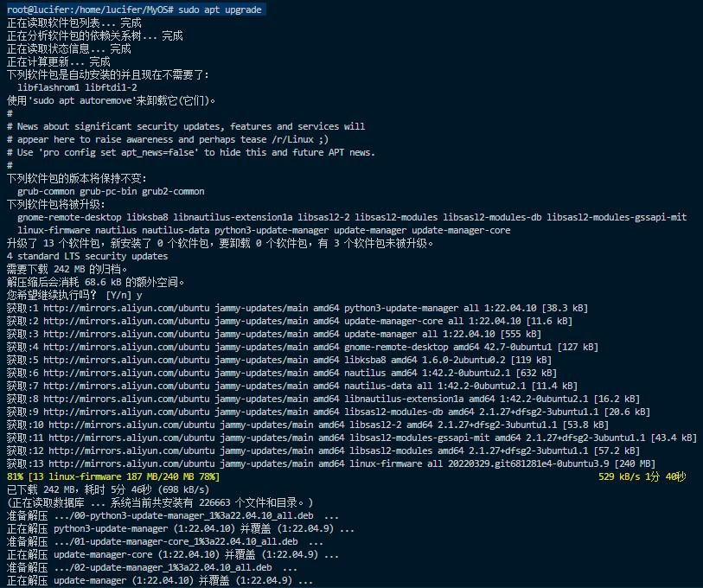Click the '529 kB/s' download speed indicator

pos(619,476)
